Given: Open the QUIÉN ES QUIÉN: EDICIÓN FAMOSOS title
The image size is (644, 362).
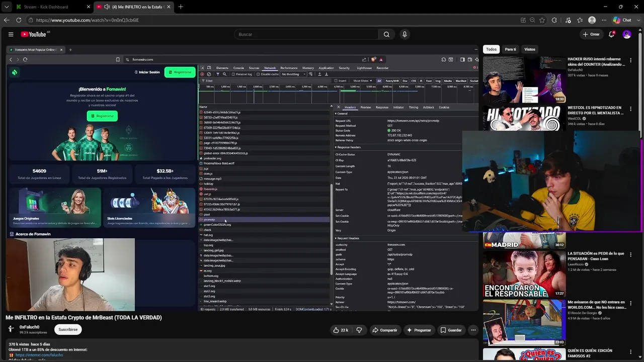Looking at the screenshot, I should click(590, 353).
